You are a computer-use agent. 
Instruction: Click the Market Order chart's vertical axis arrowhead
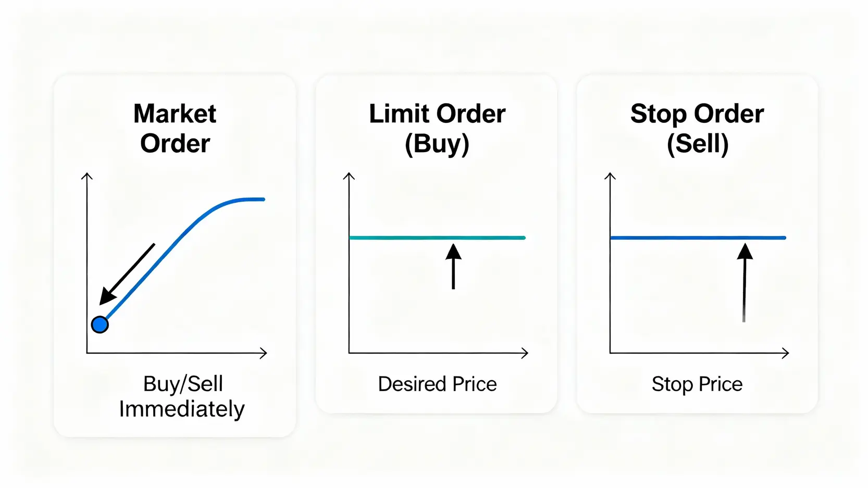[87, 177]
